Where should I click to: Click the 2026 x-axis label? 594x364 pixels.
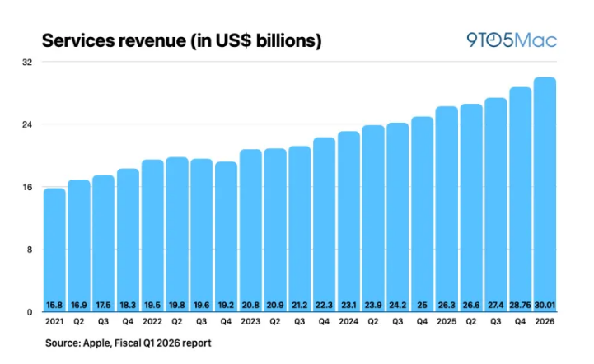pos(545,323)
